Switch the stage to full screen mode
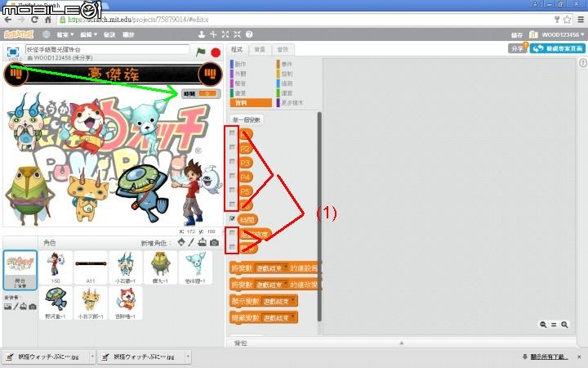 click(x=13, y=52)
